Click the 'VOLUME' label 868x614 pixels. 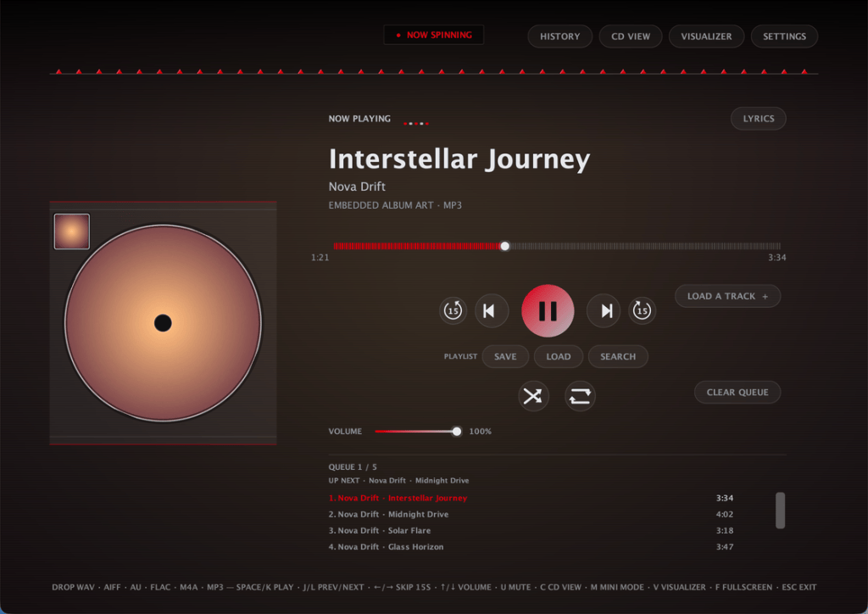(345, 432)
